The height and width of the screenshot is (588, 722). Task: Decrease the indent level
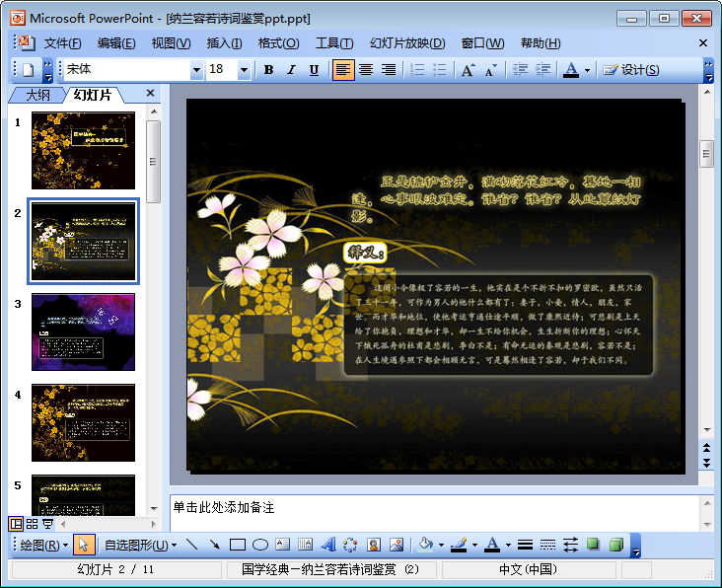pyautogui.click(x=520, y=70)
